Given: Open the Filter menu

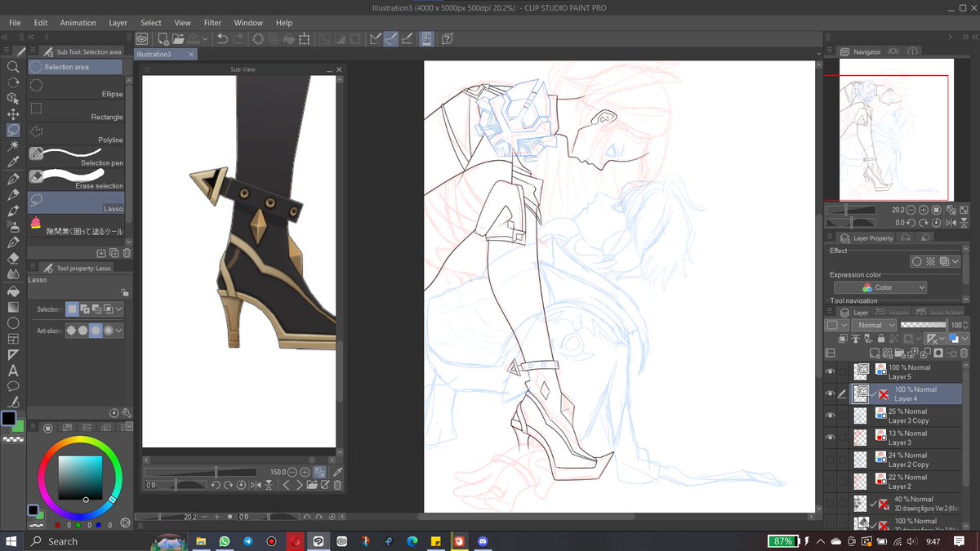Looking at the screenshot, I should click(212, 22).
